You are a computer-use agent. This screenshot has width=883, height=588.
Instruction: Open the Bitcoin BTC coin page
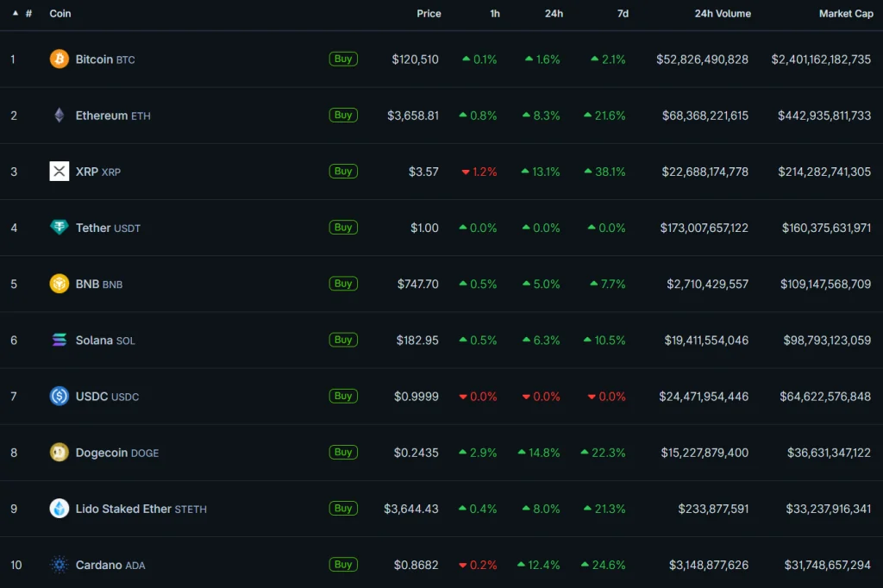tap(105, 59)
